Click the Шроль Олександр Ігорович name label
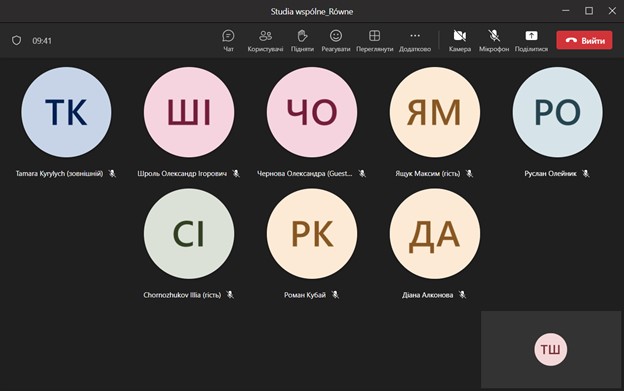This screenshot has height=391, width=624. (182, 173)
